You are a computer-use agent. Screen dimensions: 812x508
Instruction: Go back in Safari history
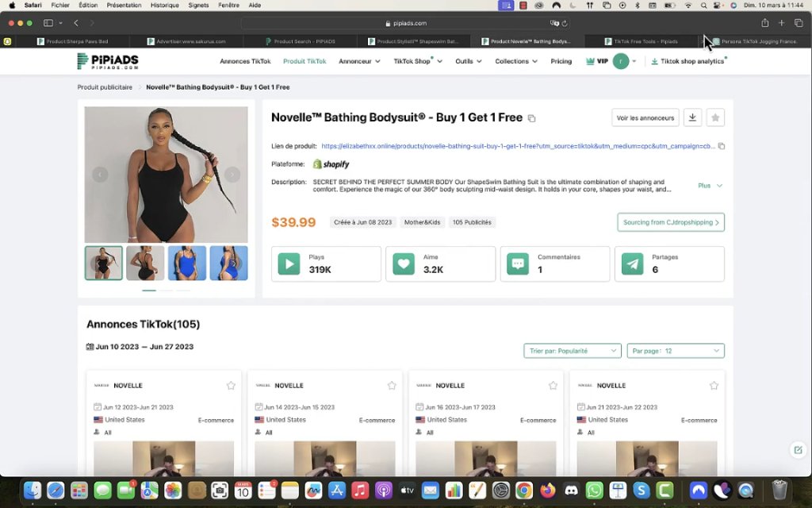[x=76, y=23]
